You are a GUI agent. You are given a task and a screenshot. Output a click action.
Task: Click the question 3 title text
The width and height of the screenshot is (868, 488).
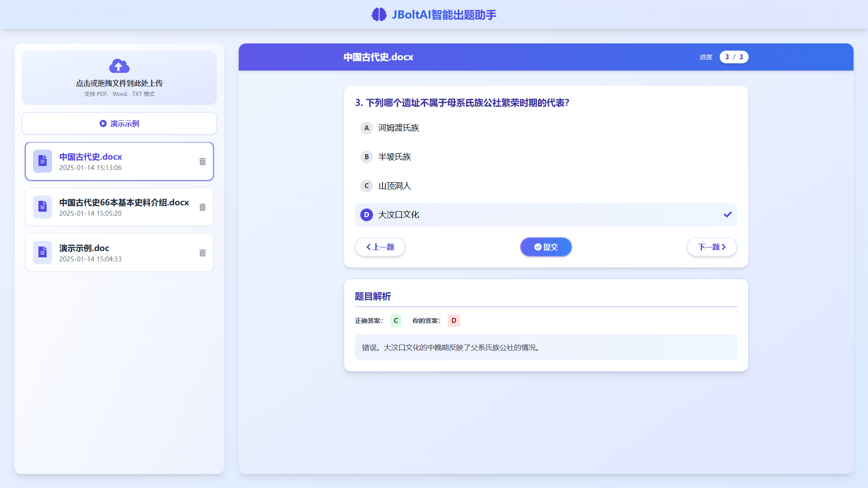click(462, 103)
